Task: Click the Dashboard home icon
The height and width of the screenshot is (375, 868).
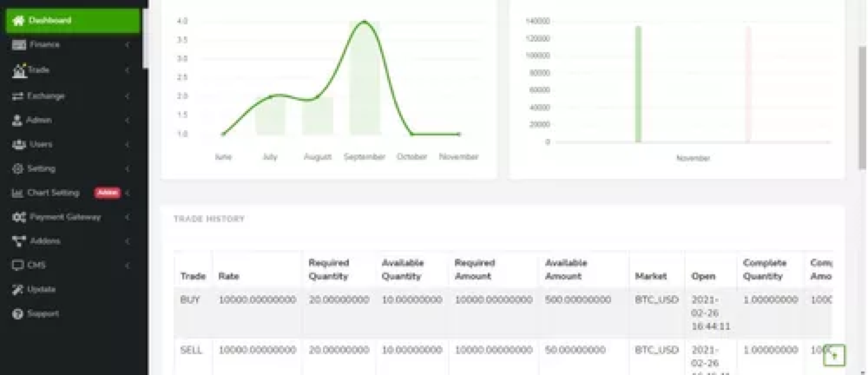Action: [18, 20]
